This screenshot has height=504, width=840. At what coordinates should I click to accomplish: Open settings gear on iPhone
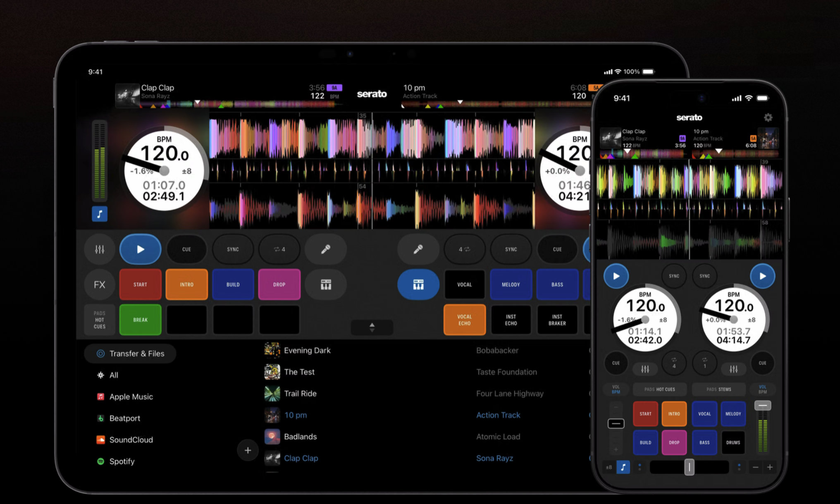(768, 117)
